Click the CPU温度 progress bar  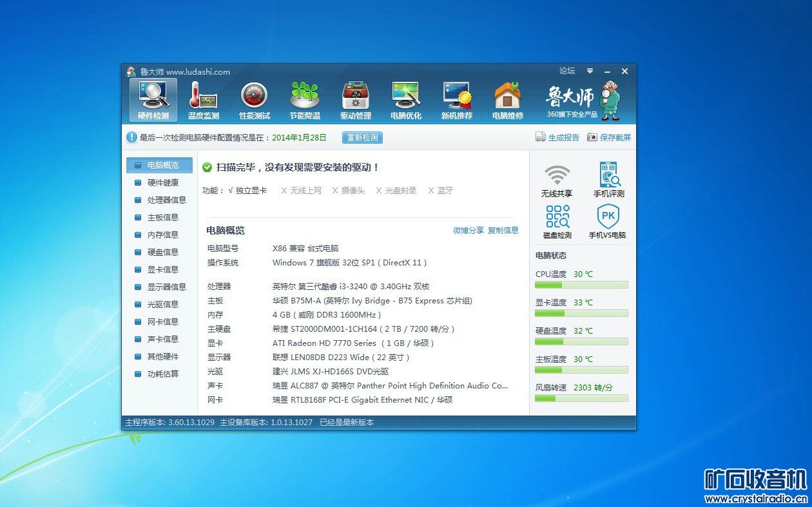581,285
